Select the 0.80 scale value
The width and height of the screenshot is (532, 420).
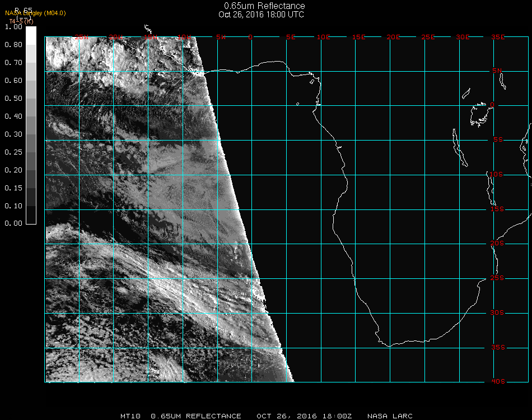click(x=13, y=45)
